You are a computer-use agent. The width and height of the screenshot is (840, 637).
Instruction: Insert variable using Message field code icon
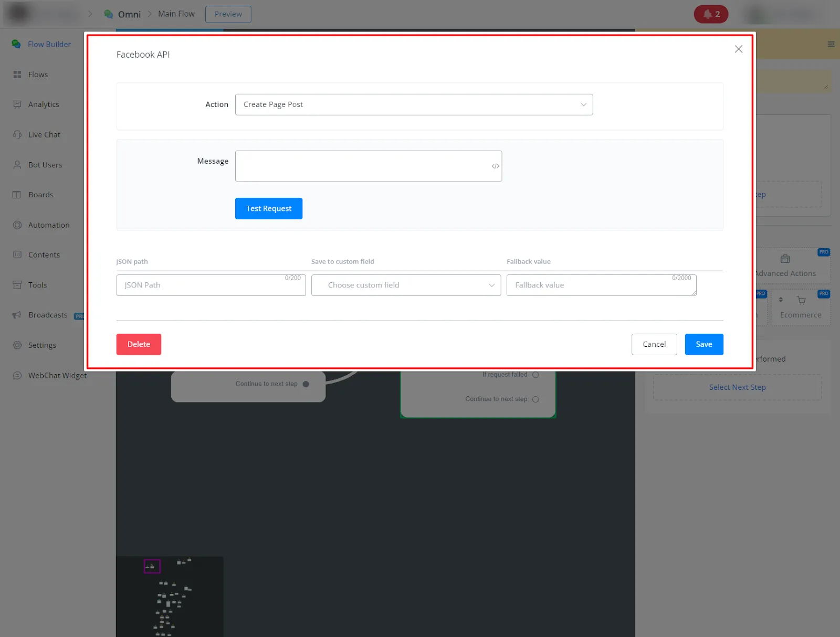[495, 166]
